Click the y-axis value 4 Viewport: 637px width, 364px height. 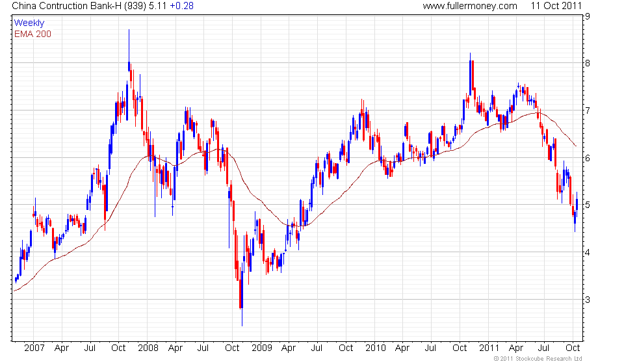[588, 252]
